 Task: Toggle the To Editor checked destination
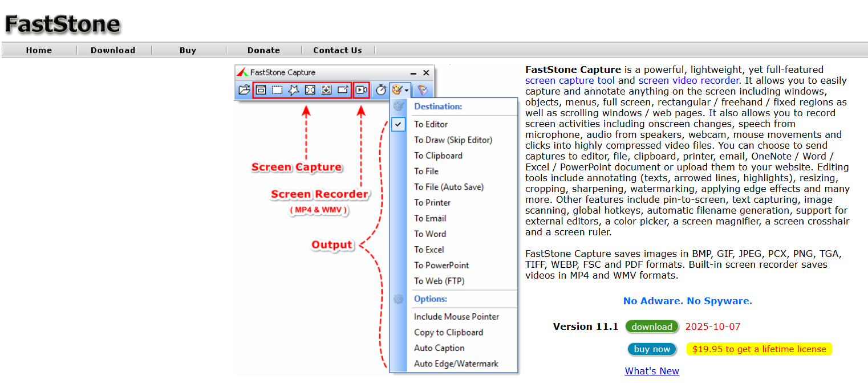click(454, 124)
